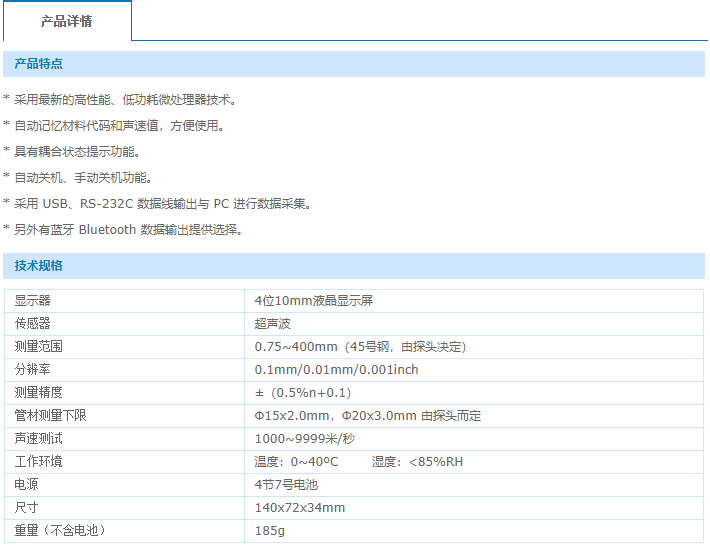Image resolution: width=710 pixels, height=547 pixels.
Task: Select the 自动记忆材料代码和声速值 feature line
Action: pos(119,126)
